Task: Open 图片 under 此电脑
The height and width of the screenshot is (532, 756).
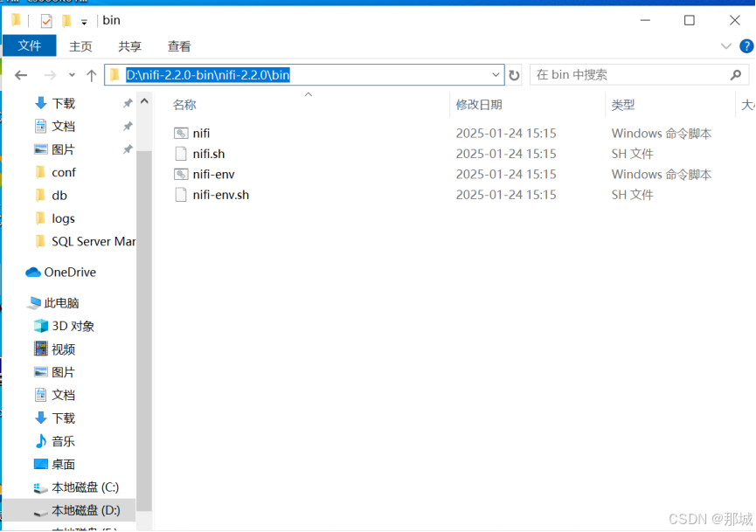Action: coord(63,372)
